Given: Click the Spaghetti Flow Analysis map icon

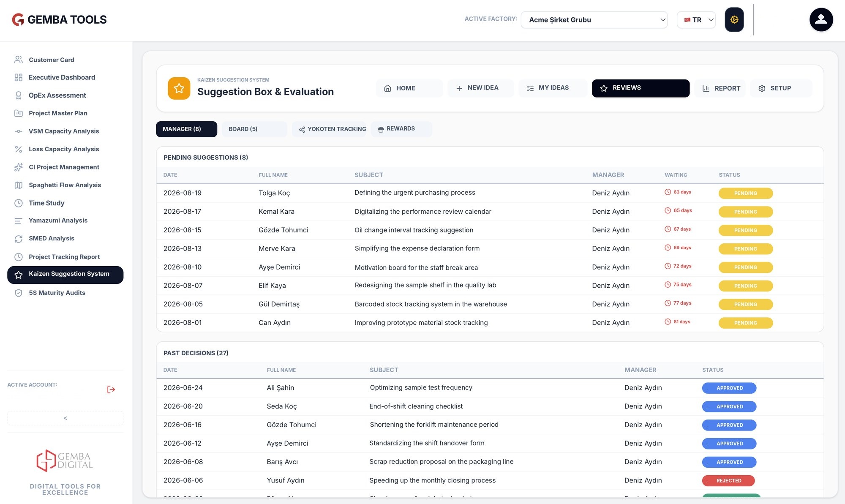Looking at the screenshot, I should [x=18, y=185].
